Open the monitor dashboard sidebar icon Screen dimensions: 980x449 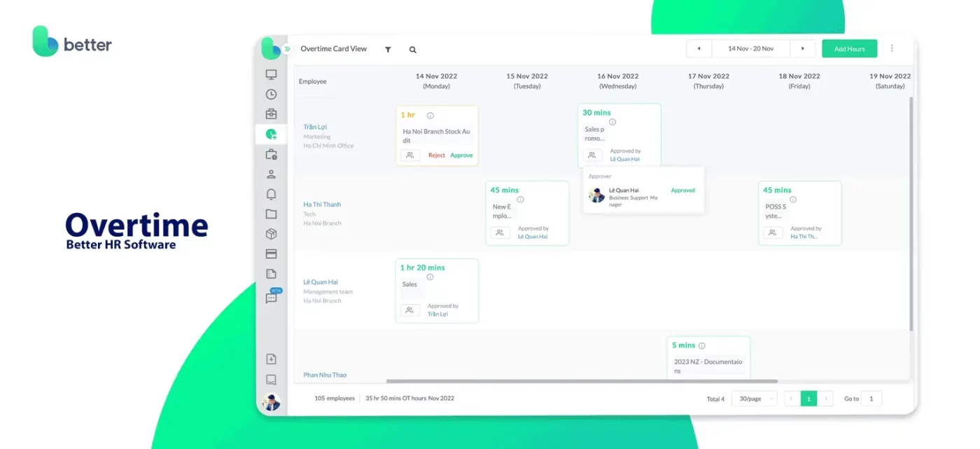click(271, 74)
